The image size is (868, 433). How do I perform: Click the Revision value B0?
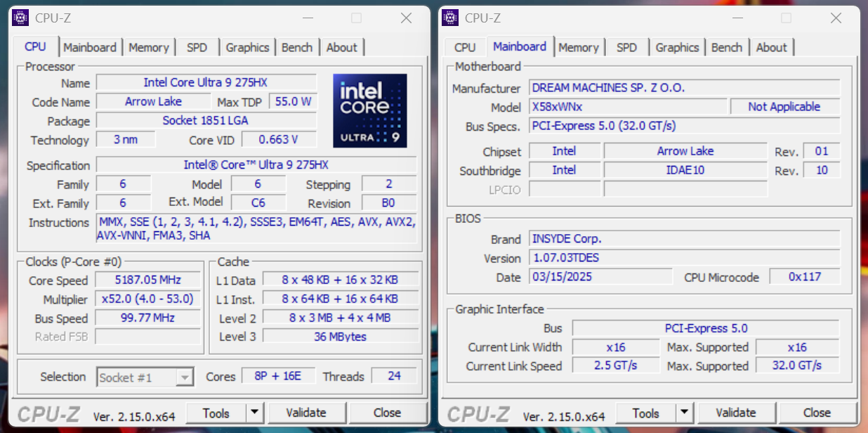pyautogui.click(x=389, y=203)
